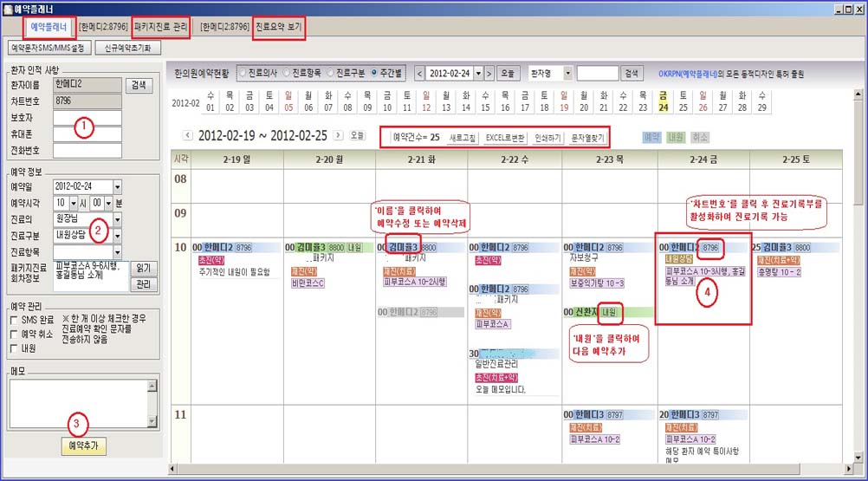Check the 내원 checkbox in 예약 관리
868x481 pixels.
pos(14,348)
